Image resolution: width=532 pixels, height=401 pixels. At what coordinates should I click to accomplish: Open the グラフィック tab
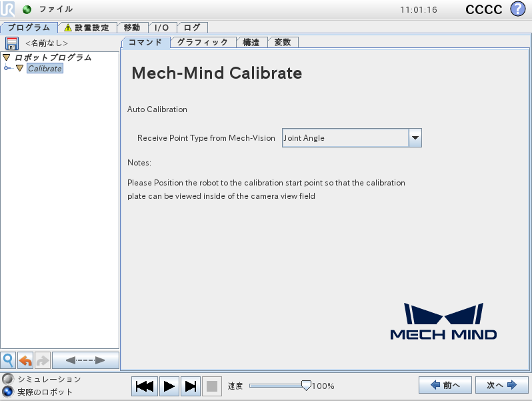tap(203, 43)
